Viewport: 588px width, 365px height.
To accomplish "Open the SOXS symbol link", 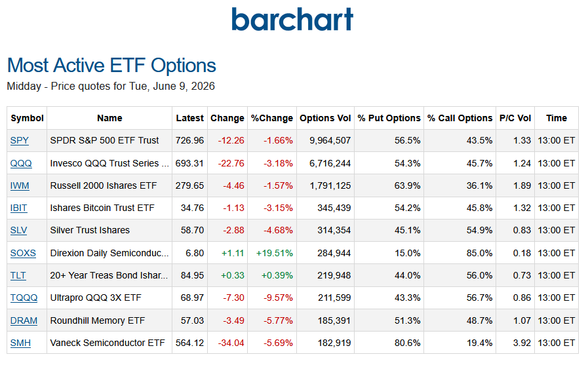I will pyautogui.click(x=23, y=254).
